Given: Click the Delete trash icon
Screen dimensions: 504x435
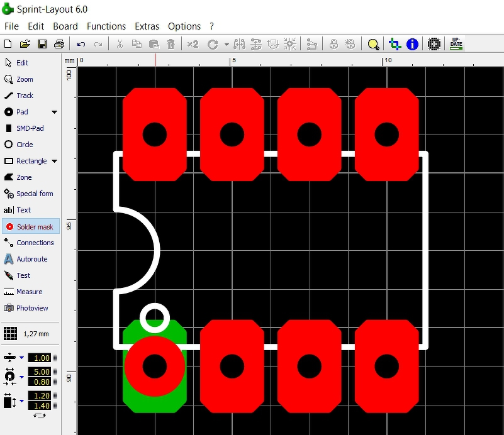Looking at the screenshot, I should pos(171,44).
